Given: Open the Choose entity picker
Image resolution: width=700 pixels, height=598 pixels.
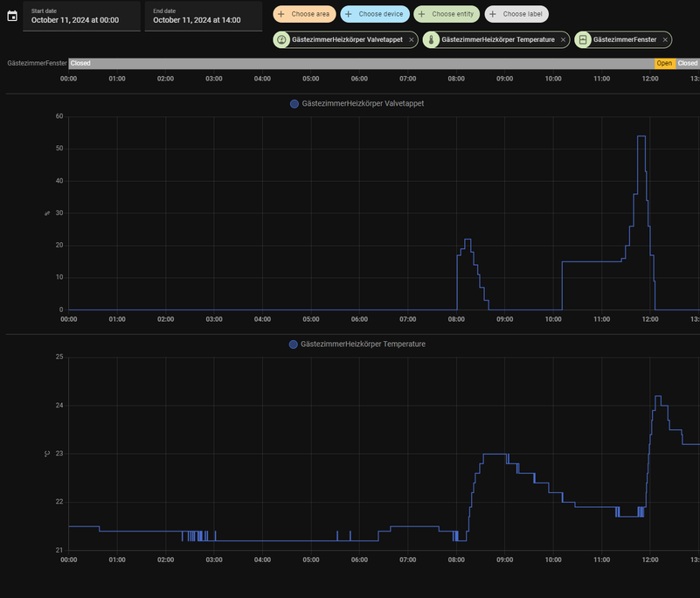Looking at the screenshot, I should click(447, 14).
